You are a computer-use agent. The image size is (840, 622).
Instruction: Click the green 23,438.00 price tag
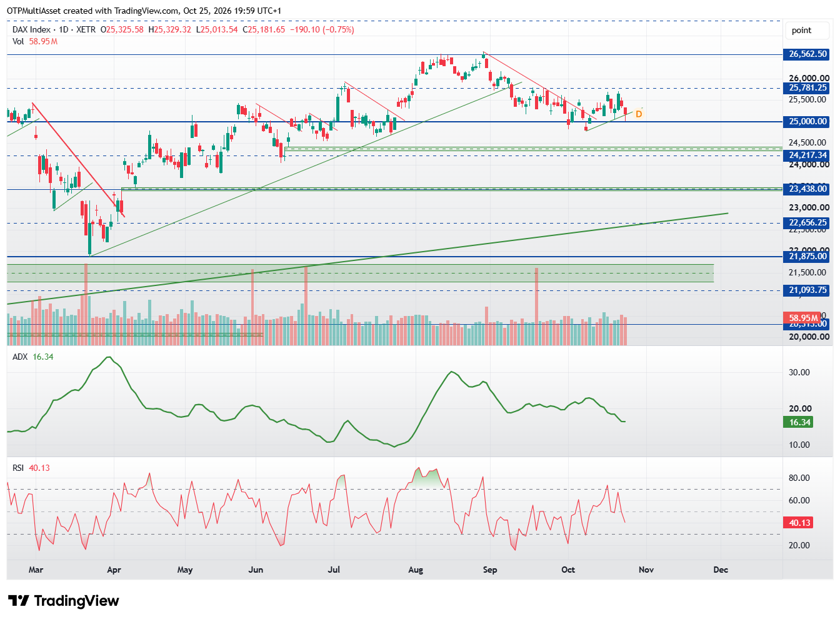click(807, 189)
